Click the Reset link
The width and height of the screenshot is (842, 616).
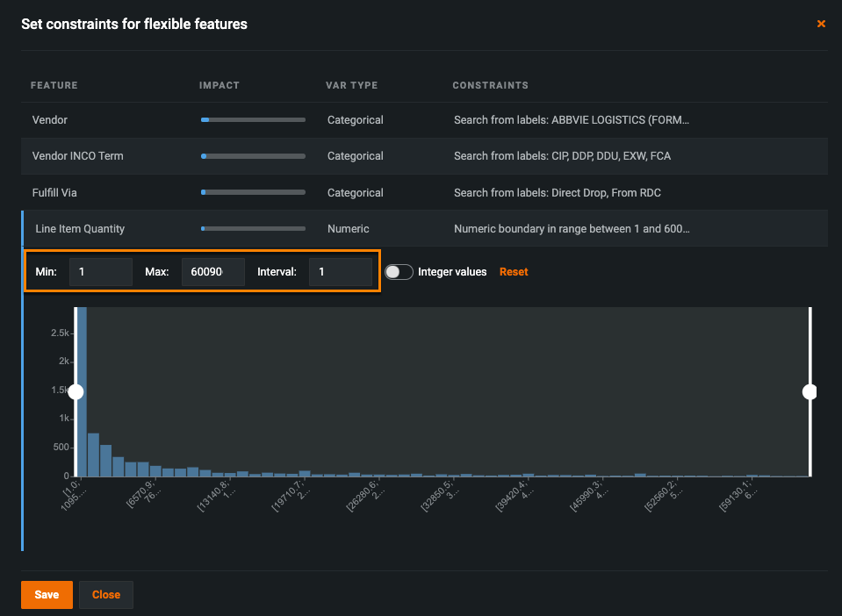(x=514, y=272)
